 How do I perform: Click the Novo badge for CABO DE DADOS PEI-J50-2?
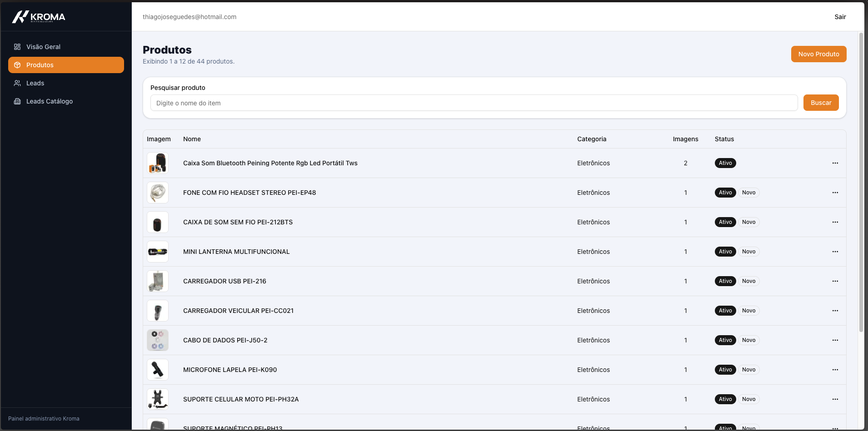(x=748, y=340)
